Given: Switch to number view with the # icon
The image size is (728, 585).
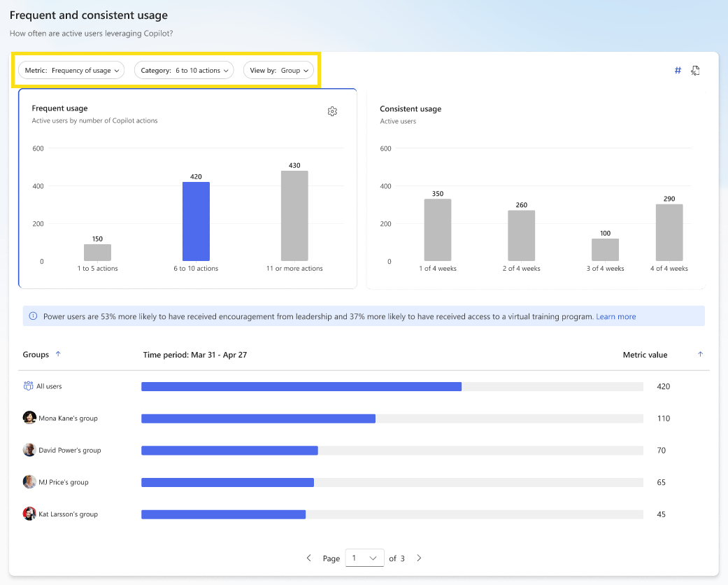Looking at the screenshot, I should pos(677,70).
